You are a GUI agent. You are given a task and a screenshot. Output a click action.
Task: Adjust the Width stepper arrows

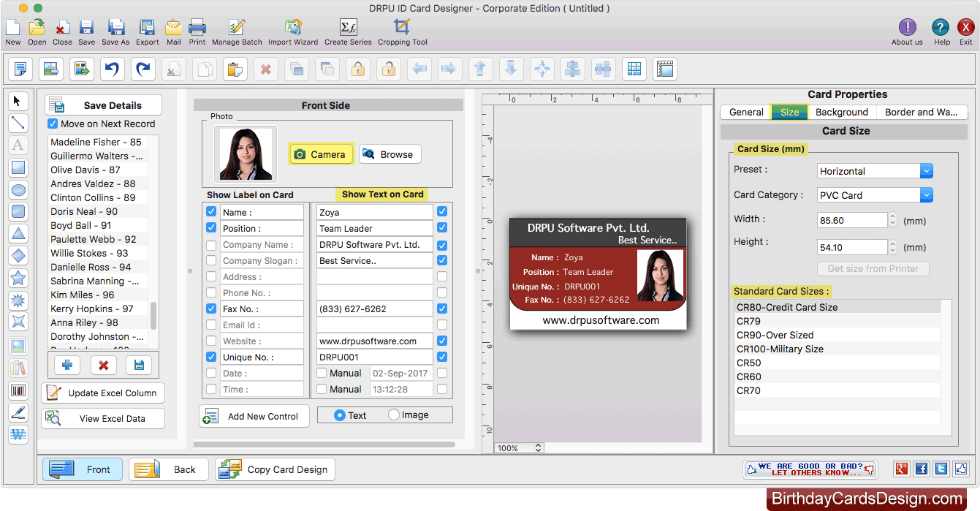point(892,219)
